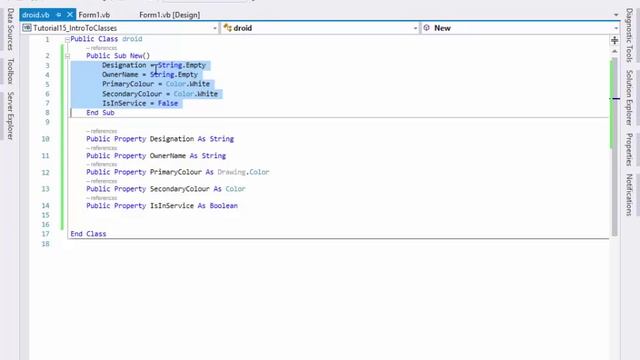640x360 pixels.
Task: Collapse the Public Sub New block
Action: [x=67, y=56]
